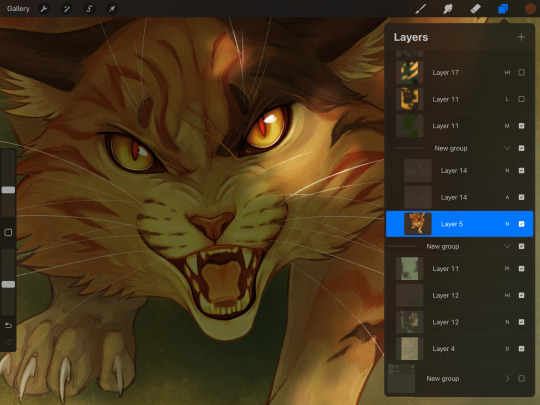Click the Layers panel title
This screenshot has height=405, width=540.
(411, 37)
